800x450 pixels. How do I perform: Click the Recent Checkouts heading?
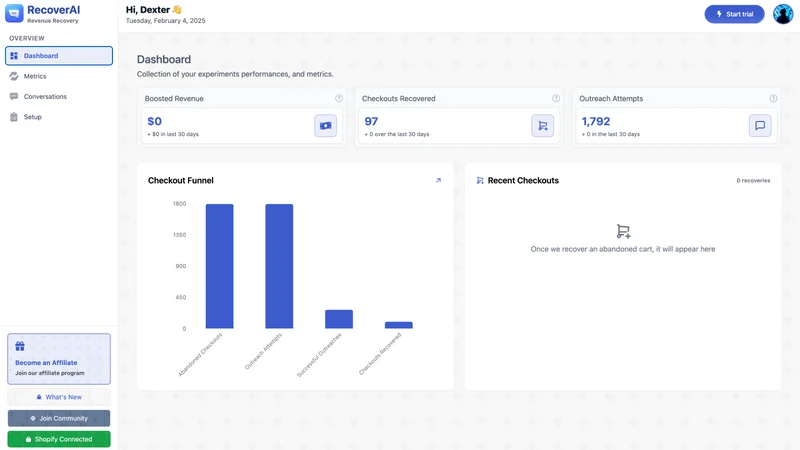pos(523,180)
